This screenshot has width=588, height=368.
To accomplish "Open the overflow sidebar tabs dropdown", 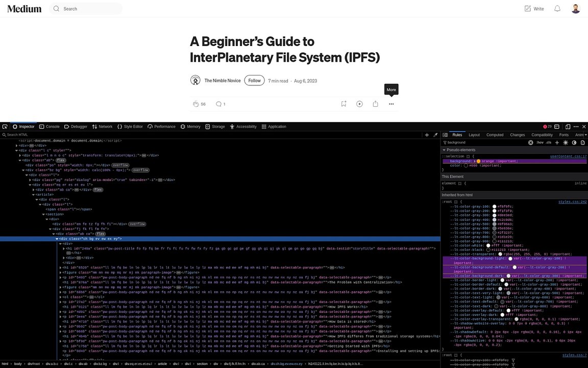I will (585, 135).
